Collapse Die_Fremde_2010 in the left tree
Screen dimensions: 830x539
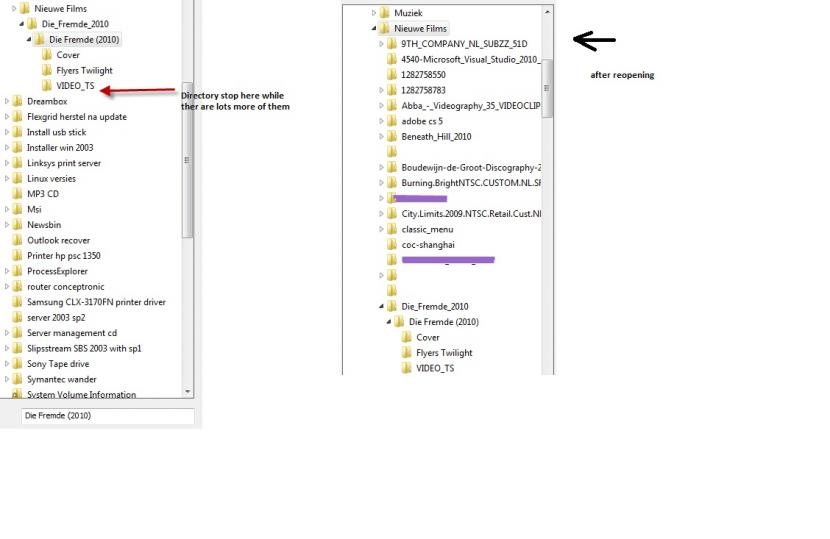pos(22,24)
